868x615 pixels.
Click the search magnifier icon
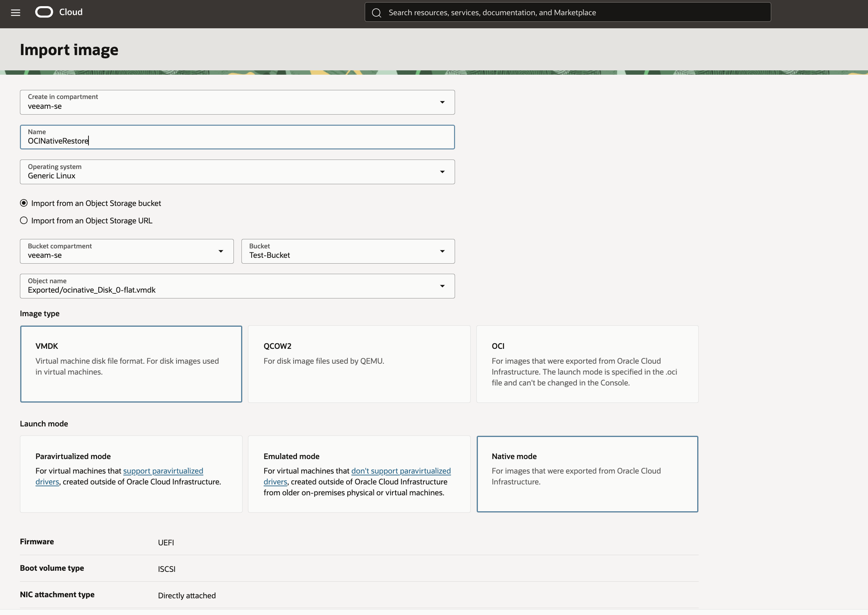pos(376,13)
